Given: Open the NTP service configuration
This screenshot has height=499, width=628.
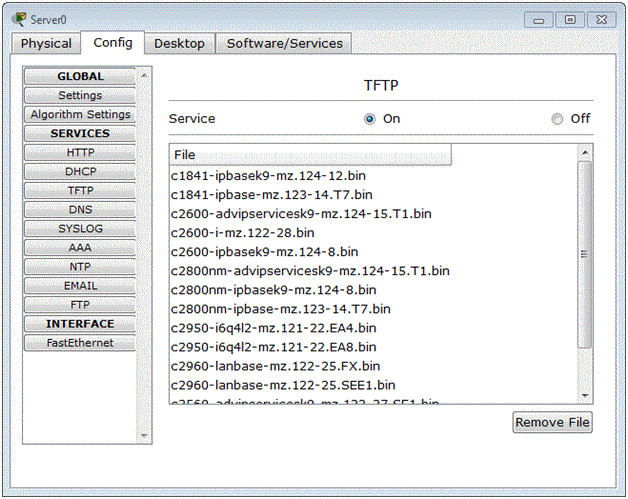Looking at the screenshot, I should [x=80, y=266].
